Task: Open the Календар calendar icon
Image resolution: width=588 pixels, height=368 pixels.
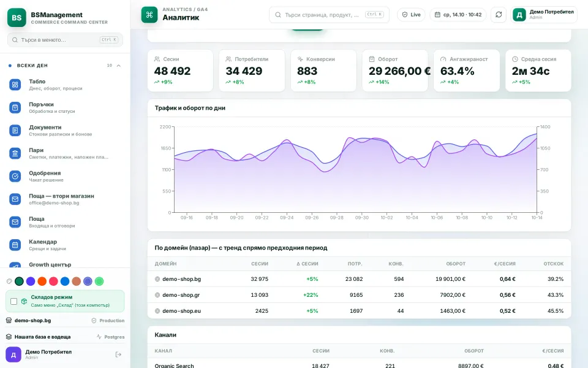Action: (x=15, y=245)
